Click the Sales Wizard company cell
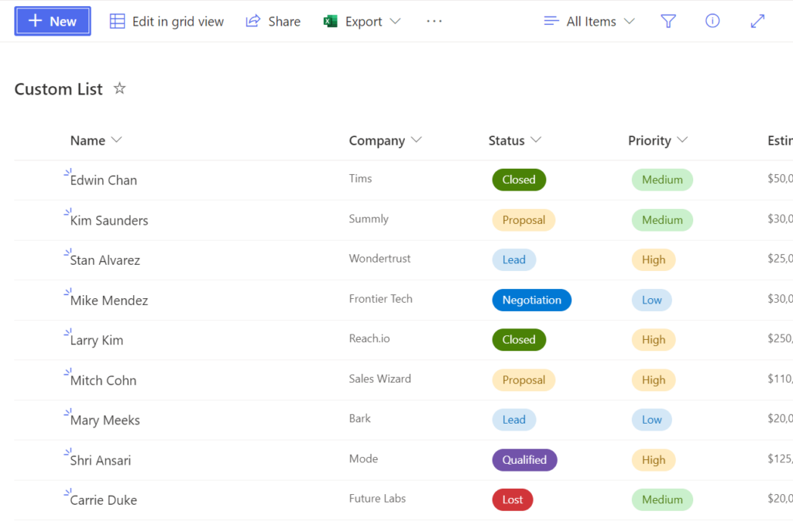This screenshot has height=532, width=793. 379,379
